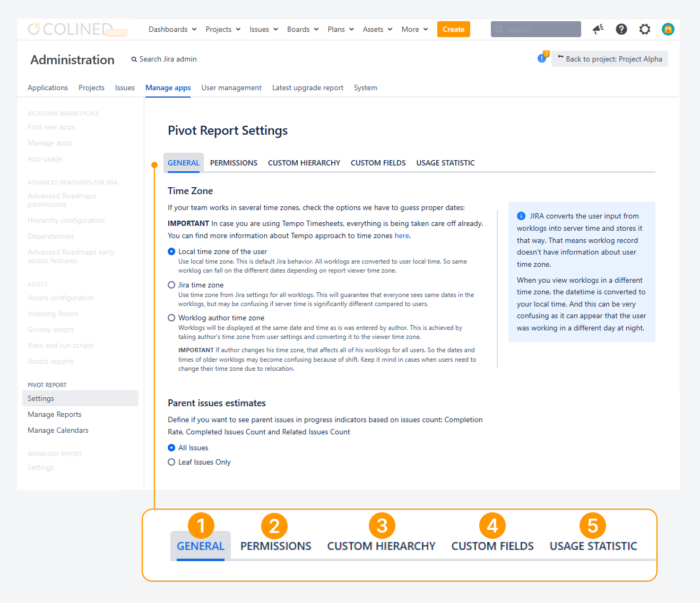
Task: Open the Assets dropdown menu
Action: [x=378, y=29]
